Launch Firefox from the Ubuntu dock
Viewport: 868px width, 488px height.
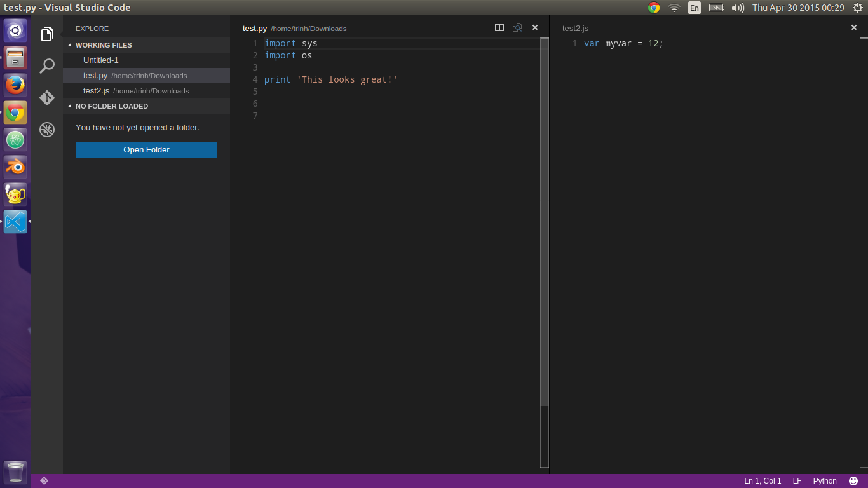(15, 85)
